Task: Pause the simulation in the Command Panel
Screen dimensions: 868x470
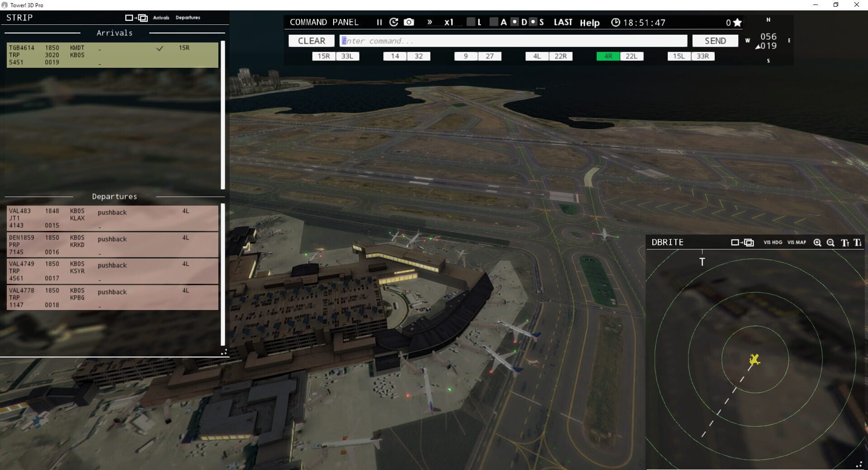Action: (x=378, y=22)
